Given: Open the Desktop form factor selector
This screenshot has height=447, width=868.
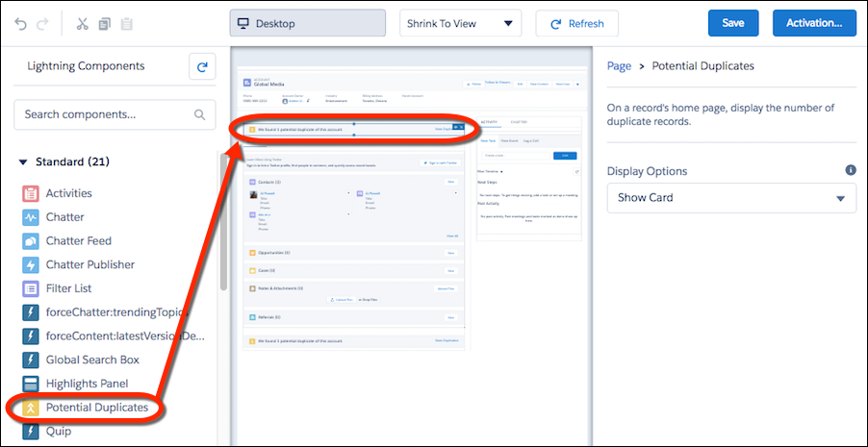Looking at the screenshot, I should click(307, 24).
